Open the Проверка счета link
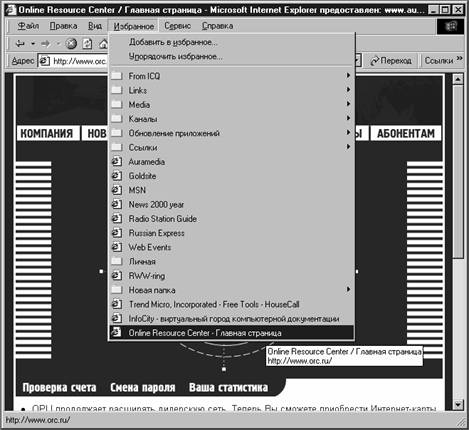The image size is (469, 430). pyautogui.click(x=59, y=387)
